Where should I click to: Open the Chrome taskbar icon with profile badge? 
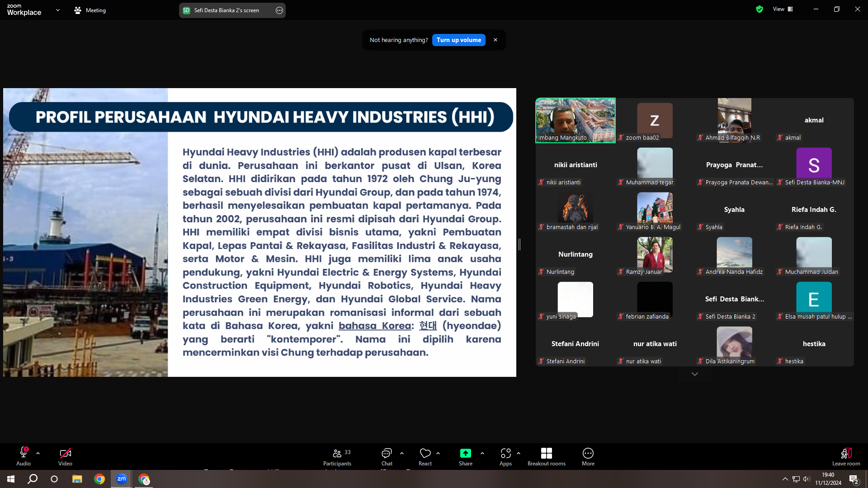tap(144, 479)
